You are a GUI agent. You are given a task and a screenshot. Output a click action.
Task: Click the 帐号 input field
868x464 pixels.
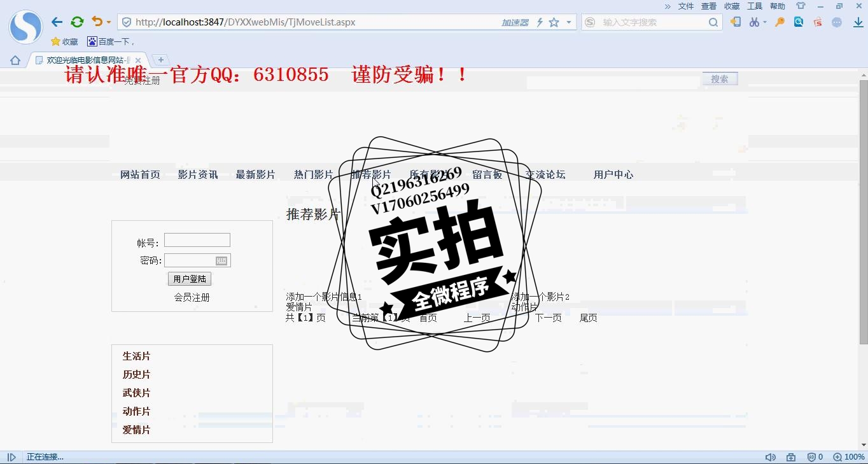197,240
